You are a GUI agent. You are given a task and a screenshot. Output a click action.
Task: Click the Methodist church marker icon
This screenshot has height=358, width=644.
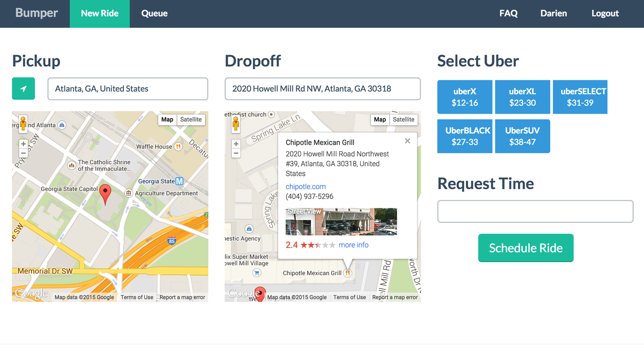[x=271, y=114]
